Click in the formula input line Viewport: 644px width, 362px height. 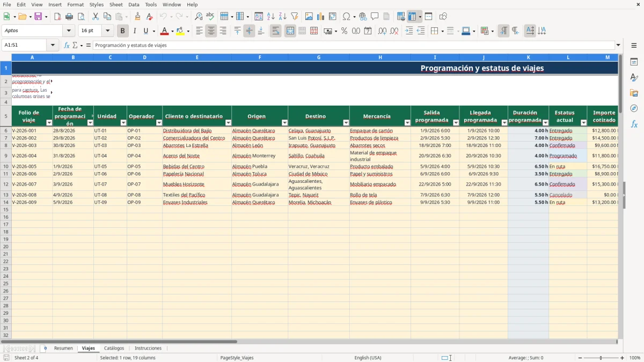pyautogui.click(x=353, y=45)
